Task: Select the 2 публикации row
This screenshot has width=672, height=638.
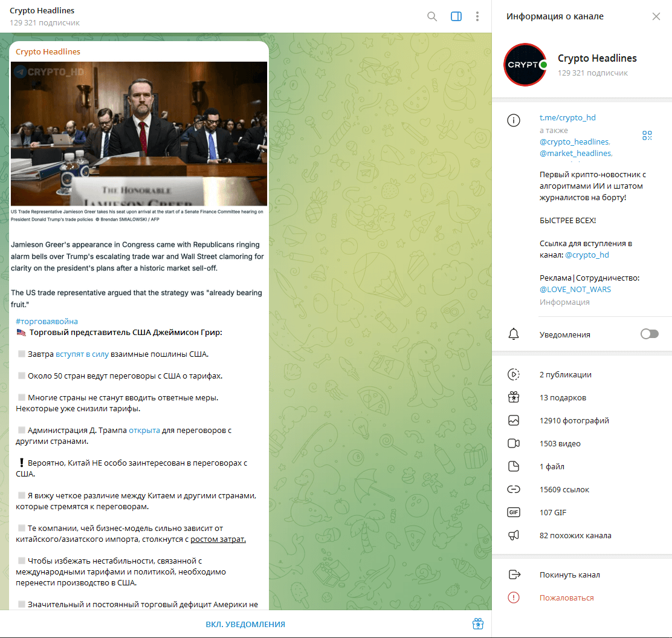Action: pos(582,374)
